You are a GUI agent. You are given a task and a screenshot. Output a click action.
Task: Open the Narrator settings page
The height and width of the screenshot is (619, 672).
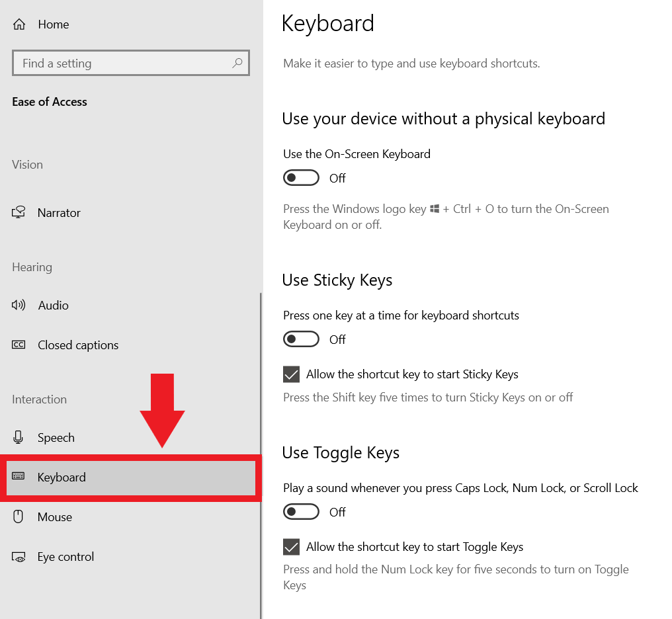click(59, 213)
